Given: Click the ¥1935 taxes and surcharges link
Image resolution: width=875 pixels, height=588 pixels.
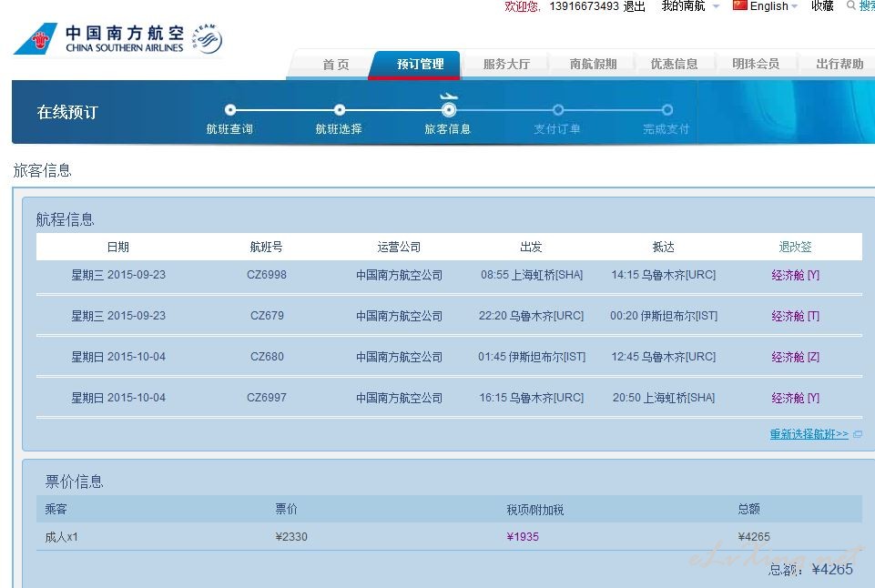Looking at the screenshot, I should point(523,537).
